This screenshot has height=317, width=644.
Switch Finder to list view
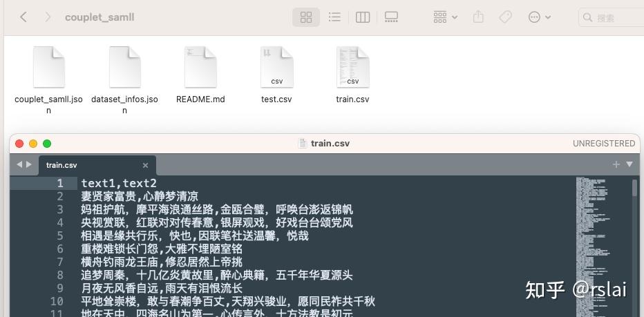334,17
